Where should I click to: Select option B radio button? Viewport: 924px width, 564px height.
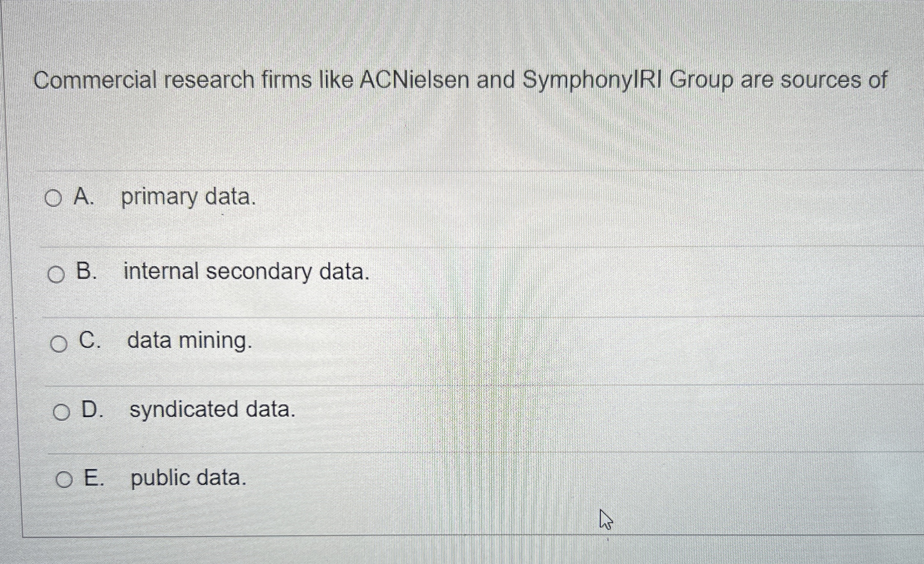pyautogui.click(x=56, y=275)
